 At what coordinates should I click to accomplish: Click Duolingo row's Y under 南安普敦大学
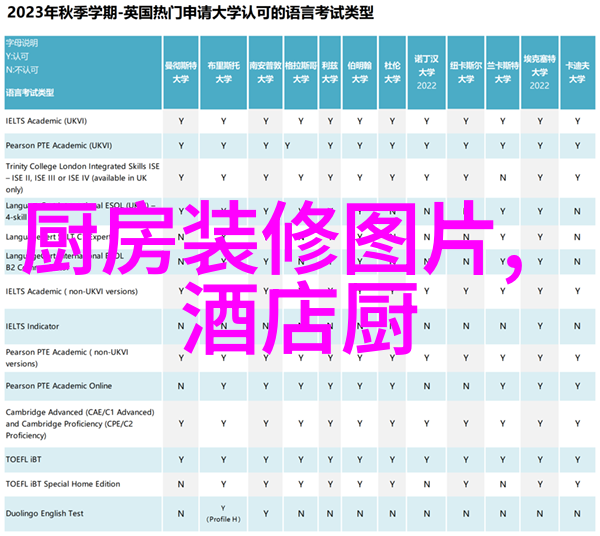pos(266,514)
